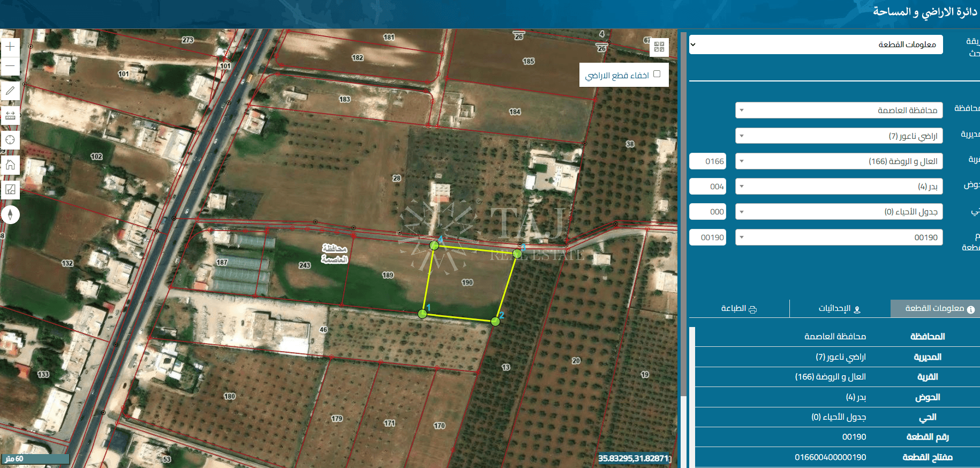Zoom in the map with the plus button
Image resolution: width=980 pixels, height=468 pixels.
pos(10,47)
